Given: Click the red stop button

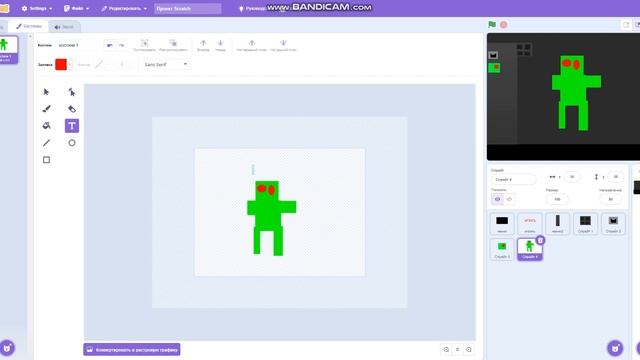Looking at the screenshot, I should coord(504,25).
